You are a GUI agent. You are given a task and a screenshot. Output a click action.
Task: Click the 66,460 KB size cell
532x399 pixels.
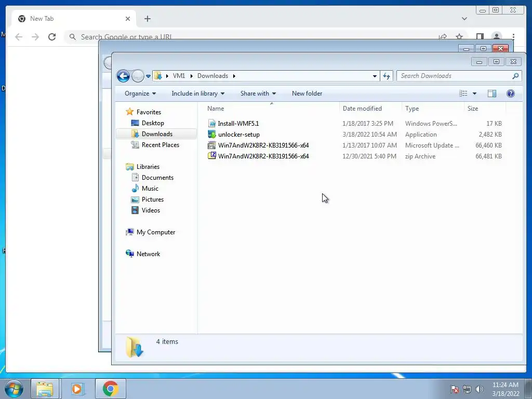488,145
